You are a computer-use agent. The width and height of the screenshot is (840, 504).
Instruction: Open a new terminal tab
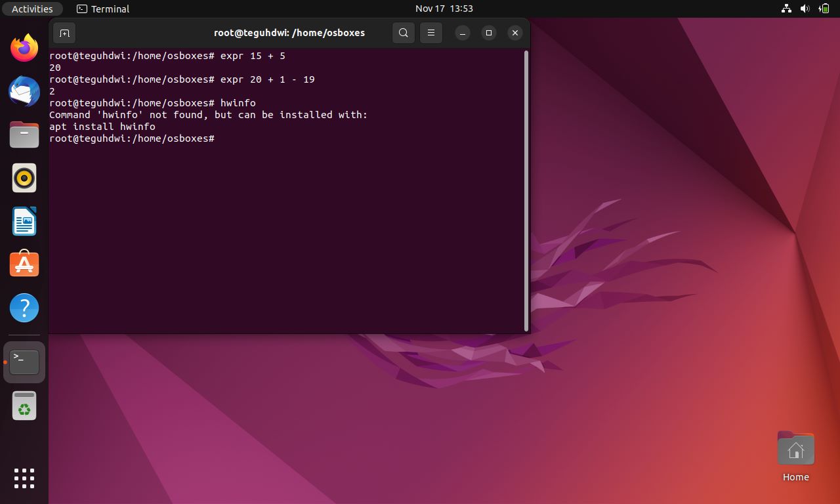pyautogui.click(x=64, y=33)
